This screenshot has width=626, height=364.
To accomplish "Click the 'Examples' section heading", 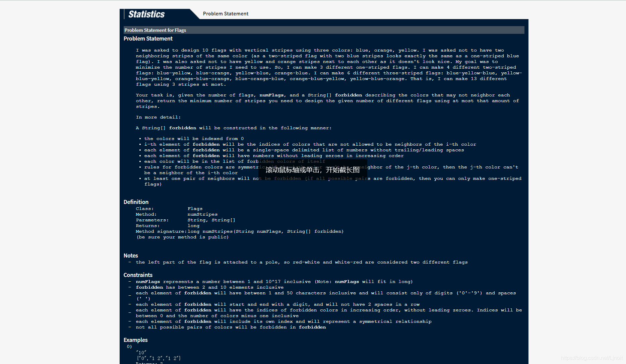I will (x=135, y=340).
